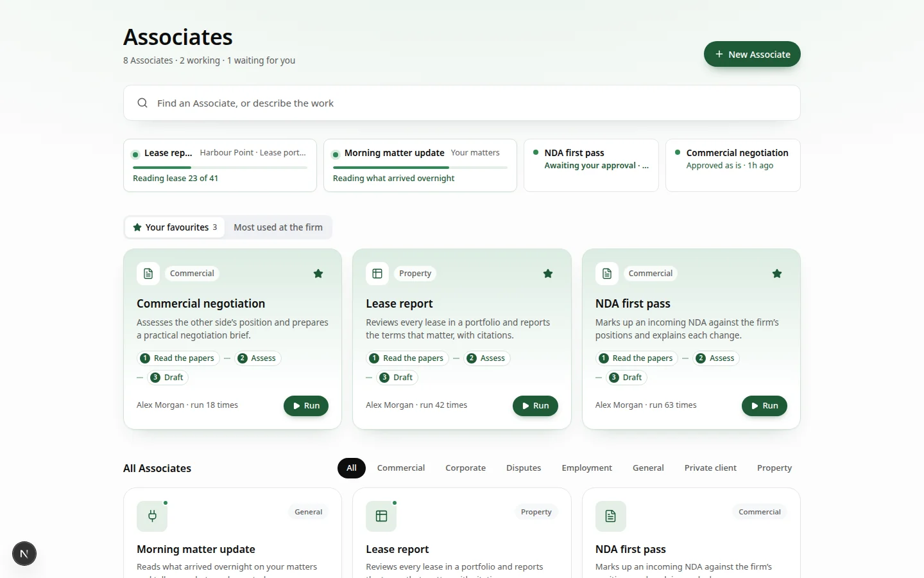Focus the Find an Associate search field
Screen dimensions: 924x578
[462, 103]
